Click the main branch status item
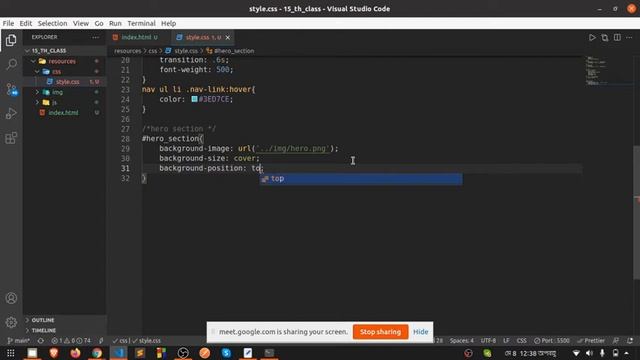 coord(18,340)
